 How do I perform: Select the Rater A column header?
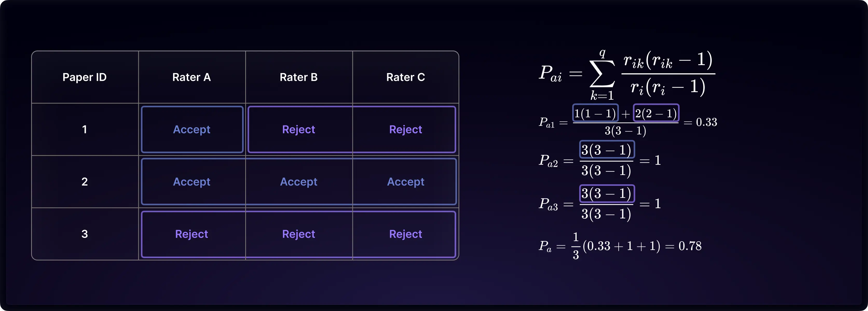point(192,77)
